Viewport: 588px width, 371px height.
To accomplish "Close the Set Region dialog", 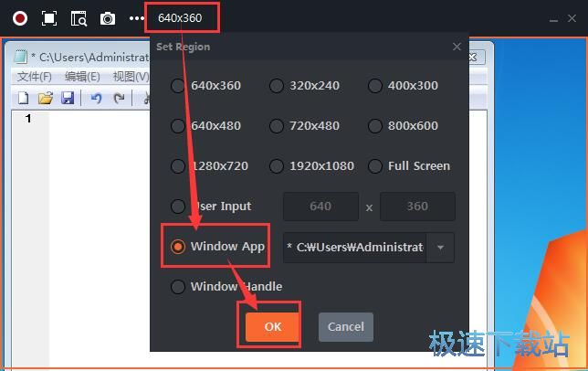I will (457, 47).
